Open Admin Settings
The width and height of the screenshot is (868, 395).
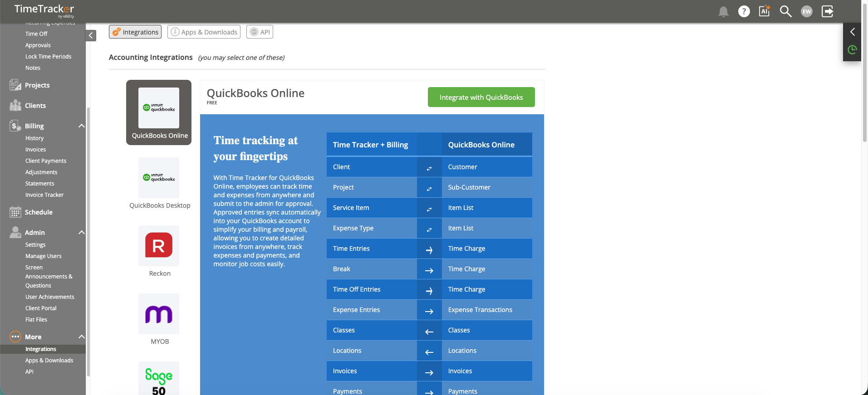click(35, 245)
